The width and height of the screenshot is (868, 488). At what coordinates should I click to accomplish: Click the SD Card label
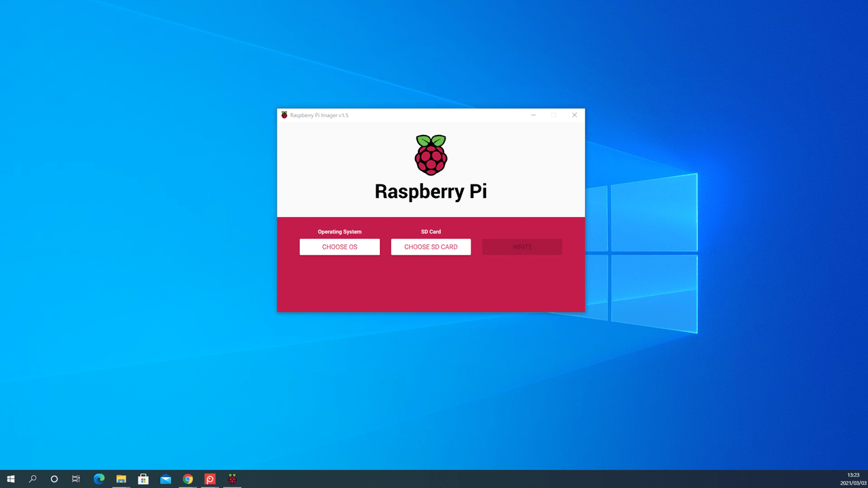click(x=431, y=232)
